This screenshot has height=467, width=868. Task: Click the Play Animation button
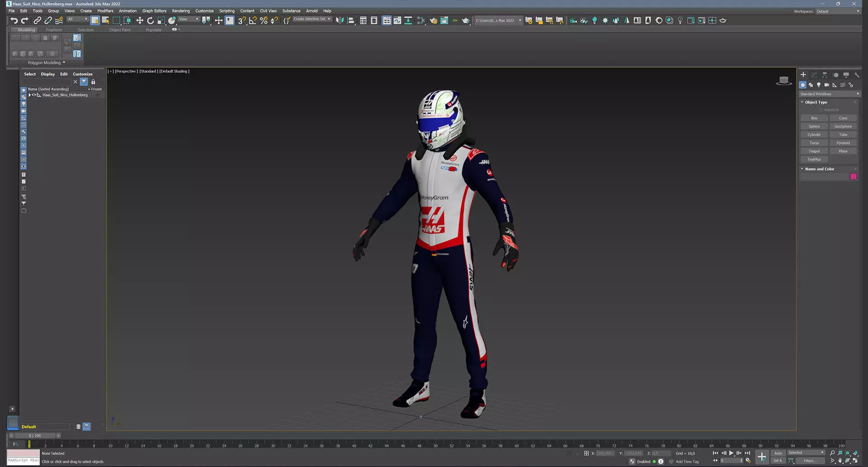pyautogui.click(x=731, y=453)
